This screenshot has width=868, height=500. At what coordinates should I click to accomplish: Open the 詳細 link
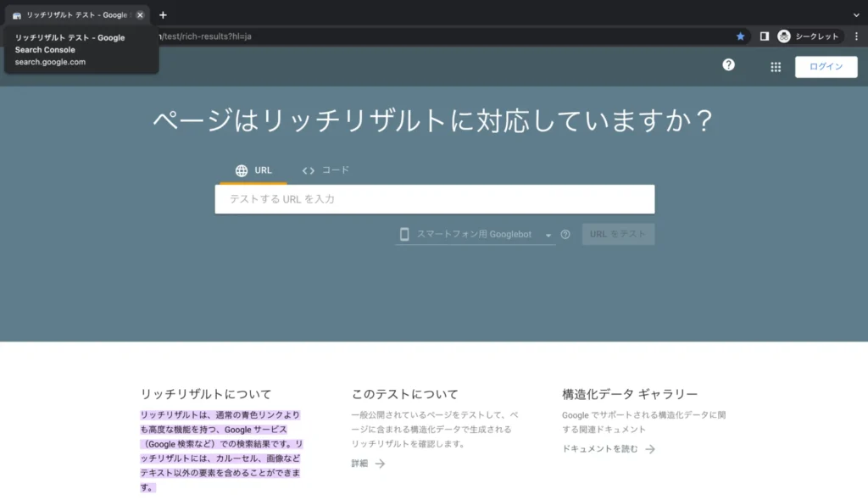coord(359,464)
